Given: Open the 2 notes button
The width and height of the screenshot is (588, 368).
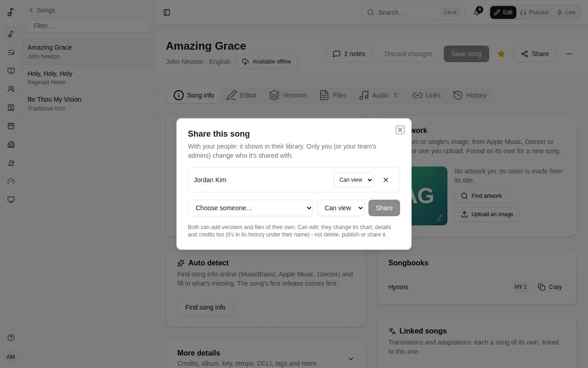Looking at the screenshot, I should point(349,54).
